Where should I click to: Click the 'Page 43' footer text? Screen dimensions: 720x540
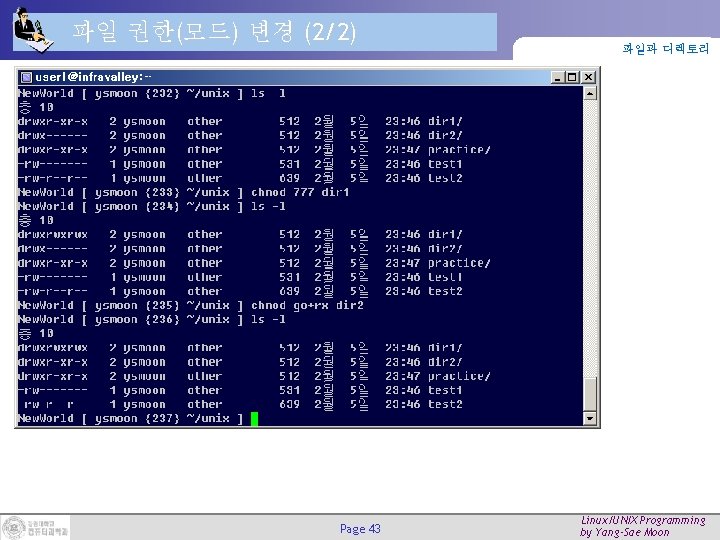(x=360, y=529)
